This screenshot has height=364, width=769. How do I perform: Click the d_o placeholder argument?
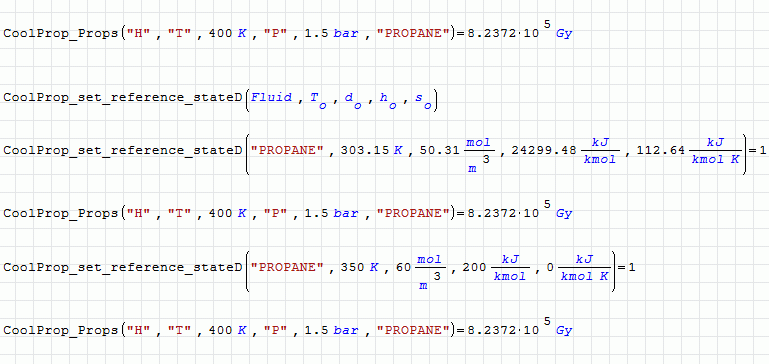tap(353, 100)
